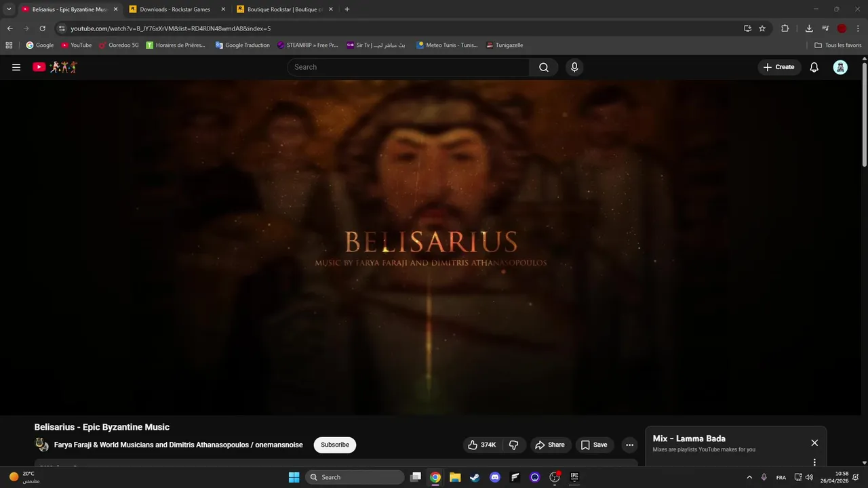Screen dimensions: 868x488
Task: Open Meteo Tunis bookmark
Action: pyautogui.click(x=447, y=45)
